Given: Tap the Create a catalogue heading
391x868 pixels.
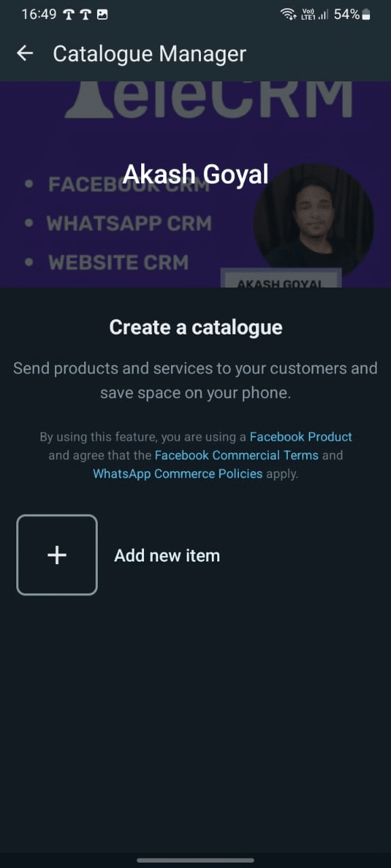Looking at the screenshot, I should click(195, 327).
